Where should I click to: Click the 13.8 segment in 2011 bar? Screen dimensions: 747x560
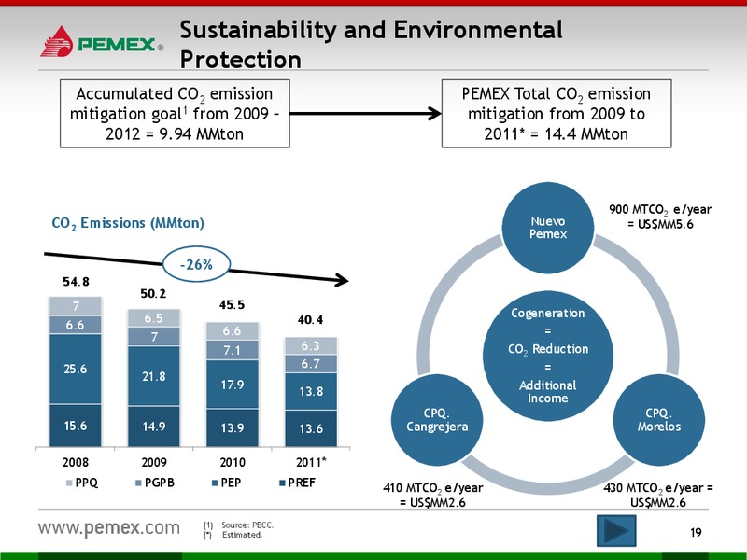pyautogui.click(x=311, y=391)
